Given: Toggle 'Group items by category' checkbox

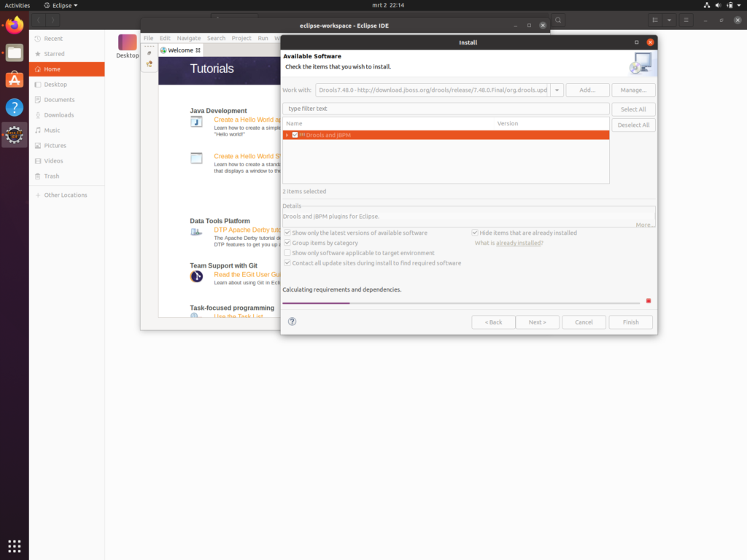Looking at the screenshot, I should click(x=287, y=243).
